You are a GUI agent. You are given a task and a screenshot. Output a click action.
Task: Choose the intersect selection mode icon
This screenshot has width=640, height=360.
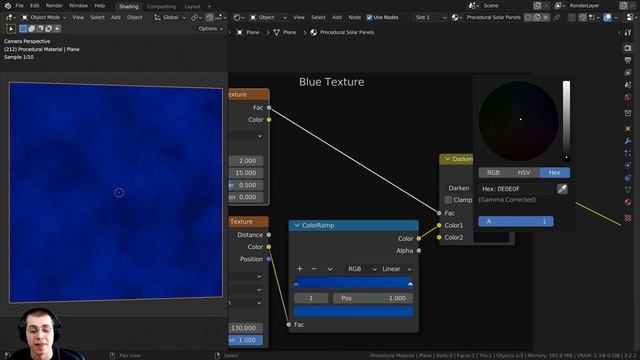coord(57,29)
